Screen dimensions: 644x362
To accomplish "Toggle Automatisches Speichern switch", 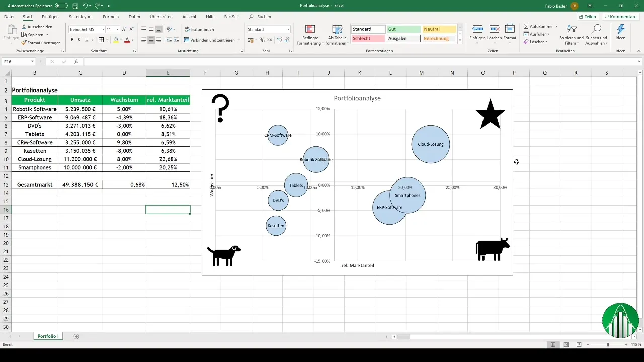I will 61,6.
